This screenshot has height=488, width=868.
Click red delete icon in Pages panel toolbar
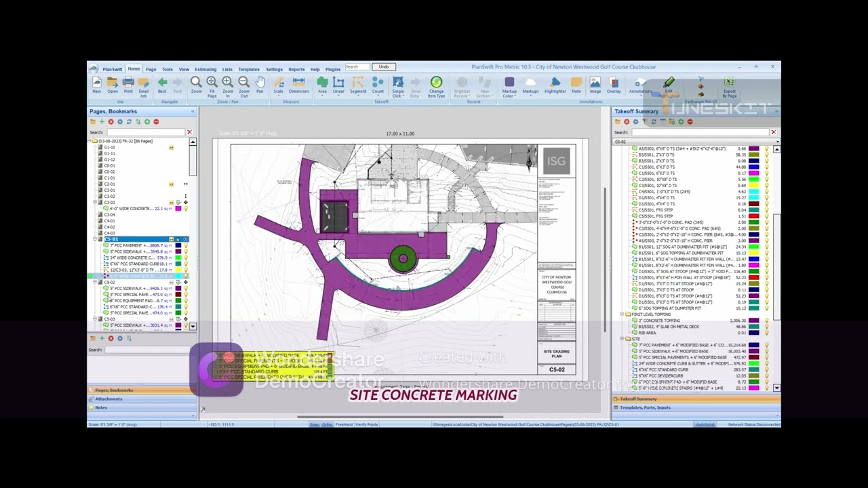[111, 122]
